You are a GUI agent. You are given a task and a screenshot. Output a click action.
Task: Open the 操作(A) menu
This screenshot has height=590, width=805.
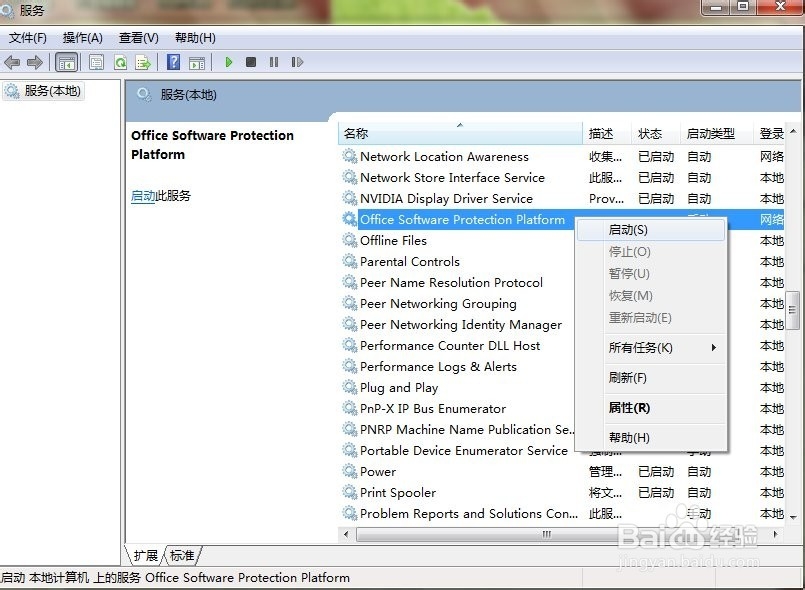[x=83, y=37]
